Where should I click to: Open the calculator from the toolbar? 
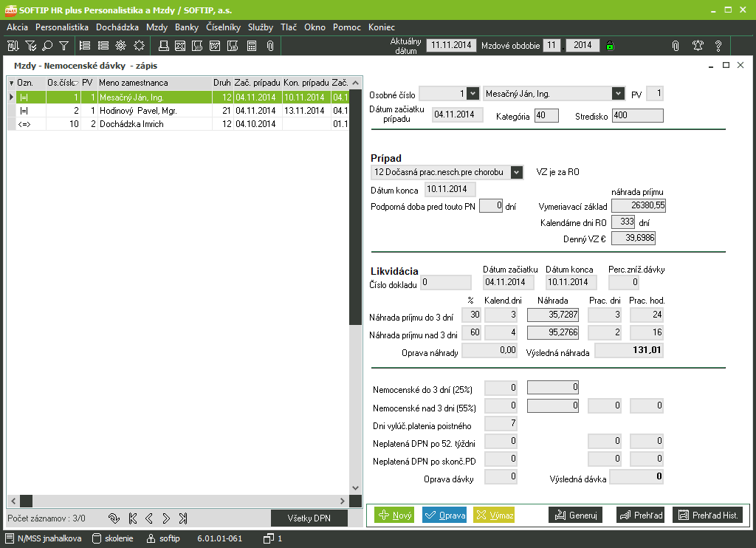[252, 46]
